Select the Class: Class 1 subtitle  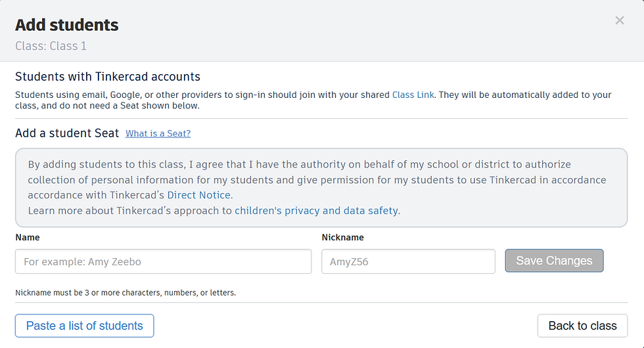coord(51,46)
